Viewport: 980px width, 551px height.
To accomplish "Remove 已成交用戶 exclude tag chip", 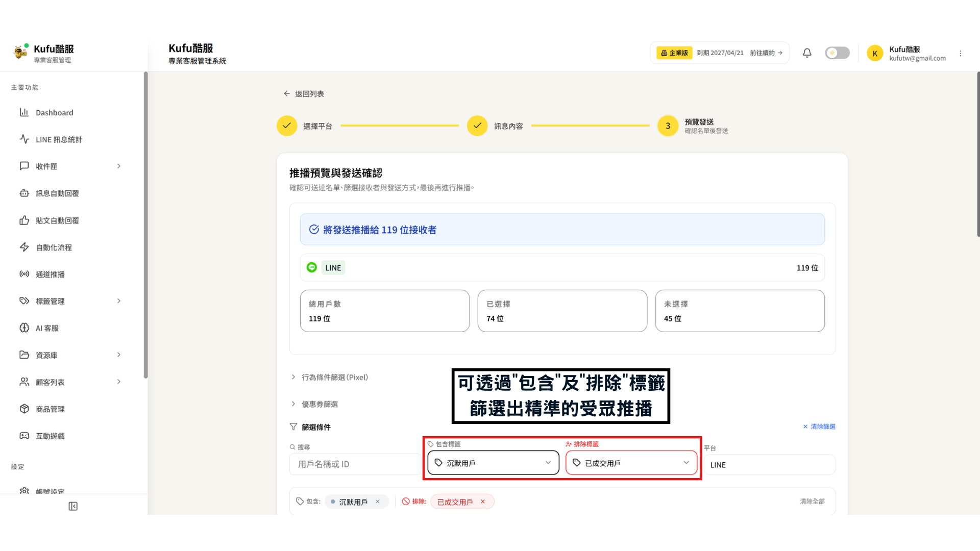I will coord(483,502).
